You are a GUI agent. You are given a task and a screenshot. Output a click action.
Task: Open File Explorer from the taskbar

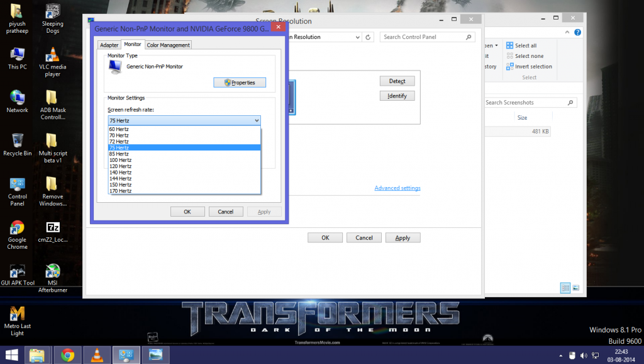(38, 355)
